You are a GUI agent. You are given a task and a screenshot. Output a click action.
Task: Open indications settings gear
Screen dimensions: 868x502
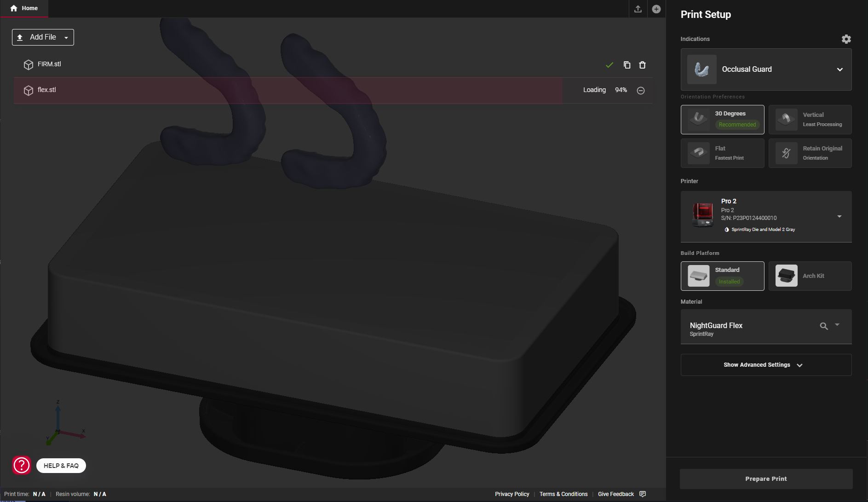(x=846, y=39)
